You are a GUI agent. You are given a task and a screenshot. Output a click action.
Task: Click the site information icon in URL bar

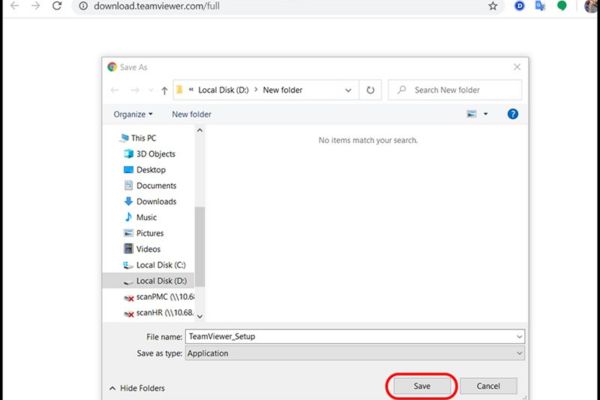point(83,6)
